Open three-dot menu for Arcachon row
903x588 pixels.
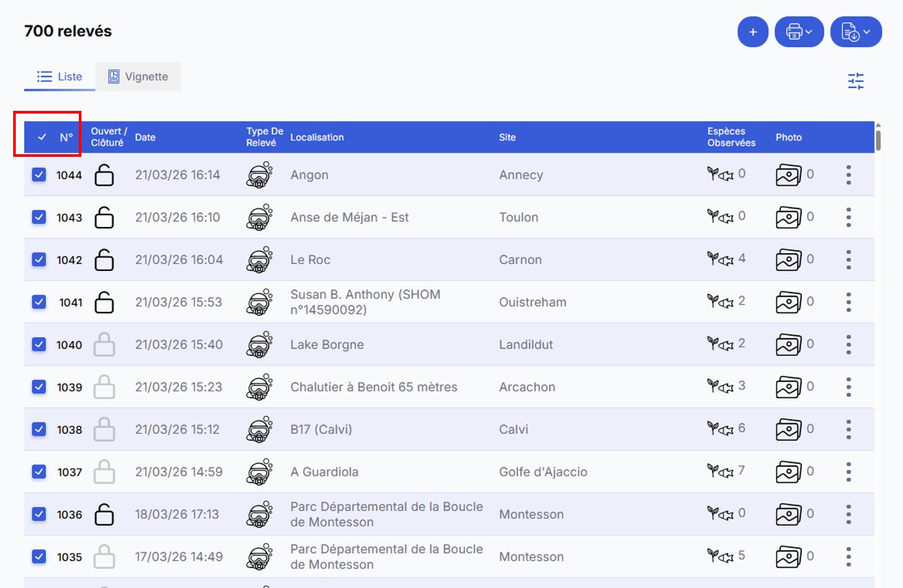848,387
